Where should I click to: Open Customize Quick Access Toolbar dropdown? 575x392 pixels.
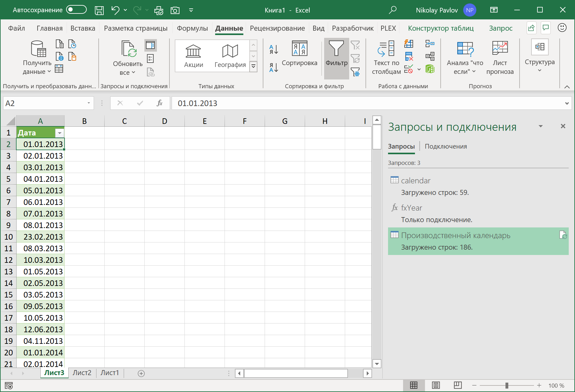pos(191,10)
